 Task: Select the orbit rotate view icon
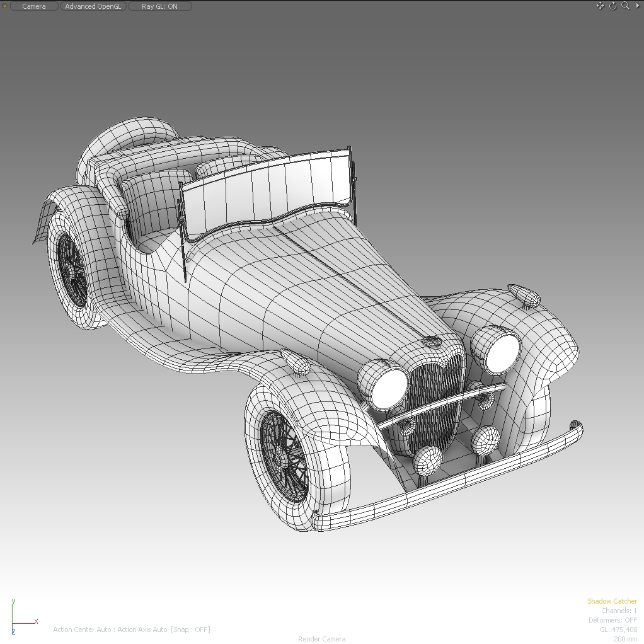612,6
